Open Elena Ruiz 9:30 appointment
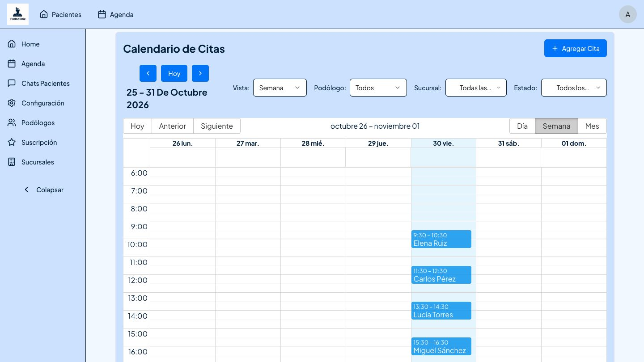This screenshot has width=644, height=362. 441,239
